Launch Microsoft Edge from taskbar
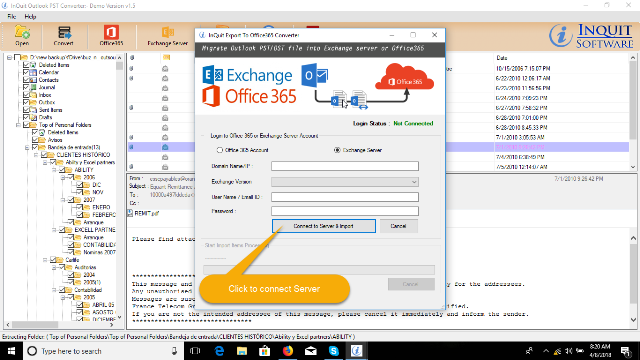This screenshot has width=640, height=360. [219, 351]
